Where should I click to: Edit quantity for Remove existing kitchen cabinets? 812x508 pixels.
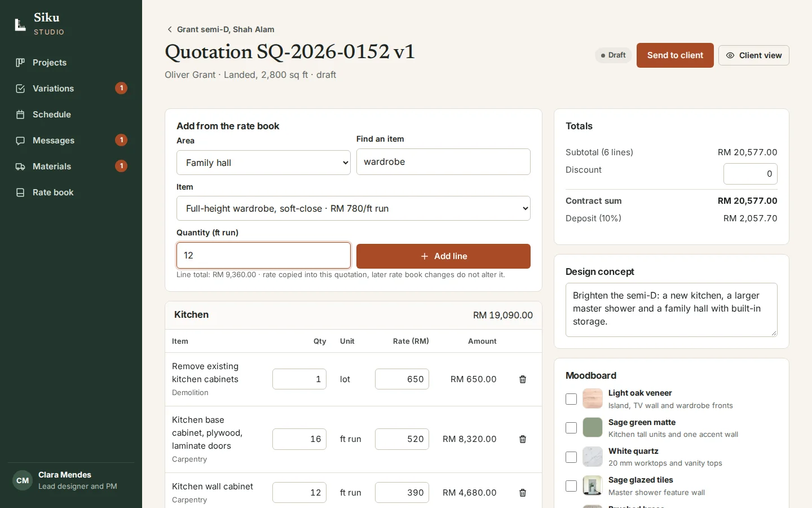[299, 379]
